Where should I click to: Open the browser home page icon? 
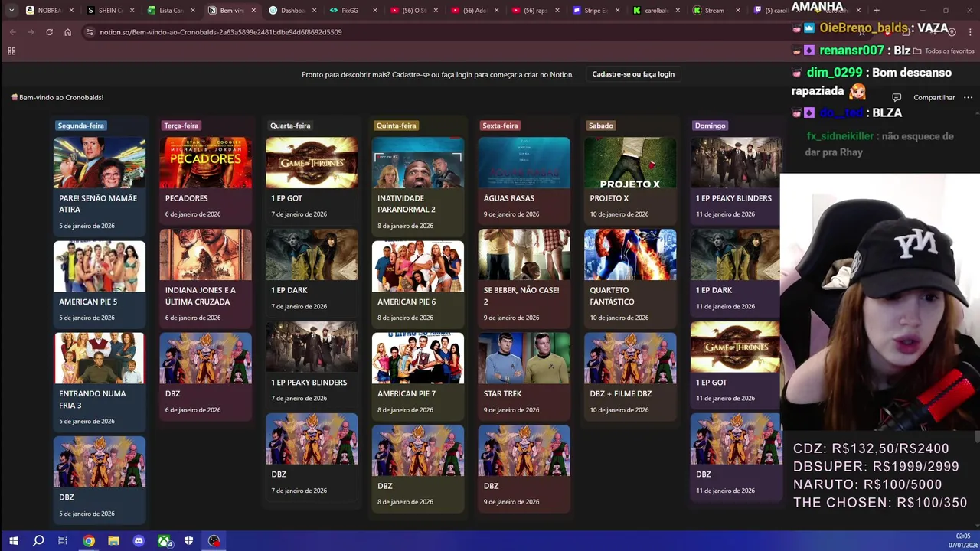67,32
